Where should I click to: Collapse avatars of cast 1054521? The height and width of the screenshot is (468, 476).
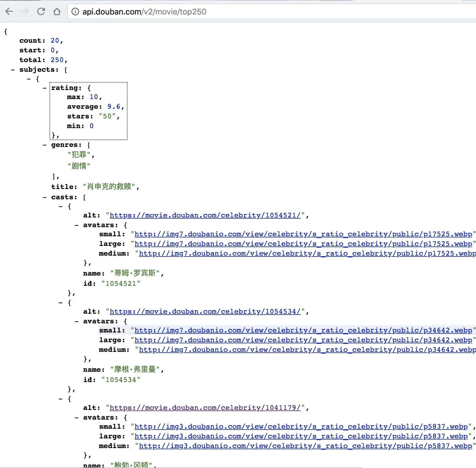pos(76,225)
